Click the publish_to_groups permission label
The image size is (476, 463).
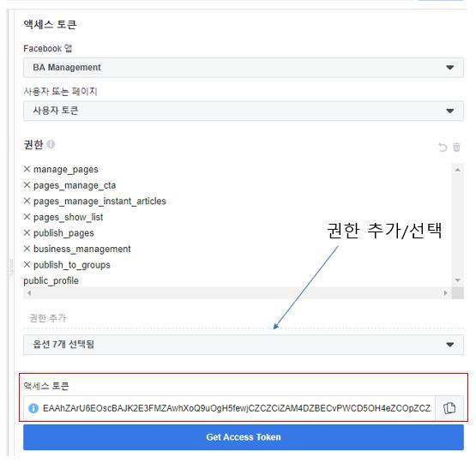(72, 265)
